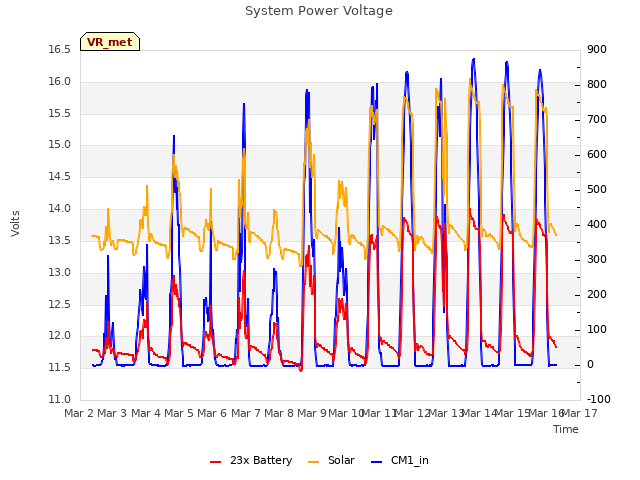
Task: Click the Mar 7 tick label
Action: point(245,413)
